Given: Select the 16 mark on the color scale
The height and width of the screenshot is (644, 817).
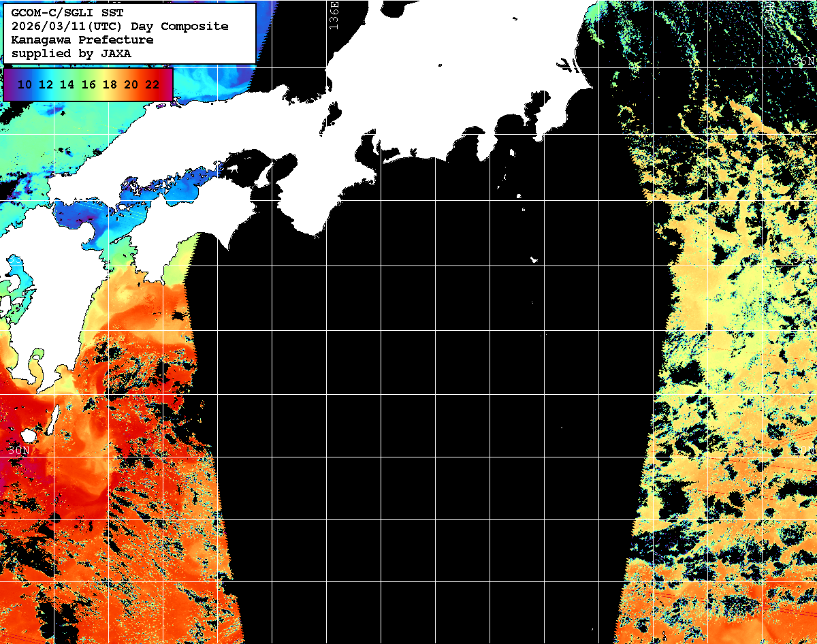Looking at the screenshot, I should [89, 84].
